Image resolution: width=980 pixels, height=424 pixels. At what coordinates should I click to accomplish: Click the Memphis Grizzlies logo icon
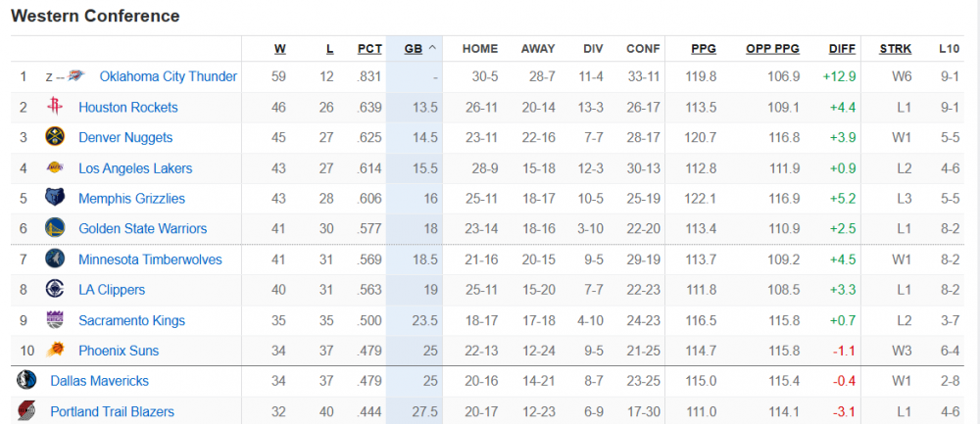(55, 198)
